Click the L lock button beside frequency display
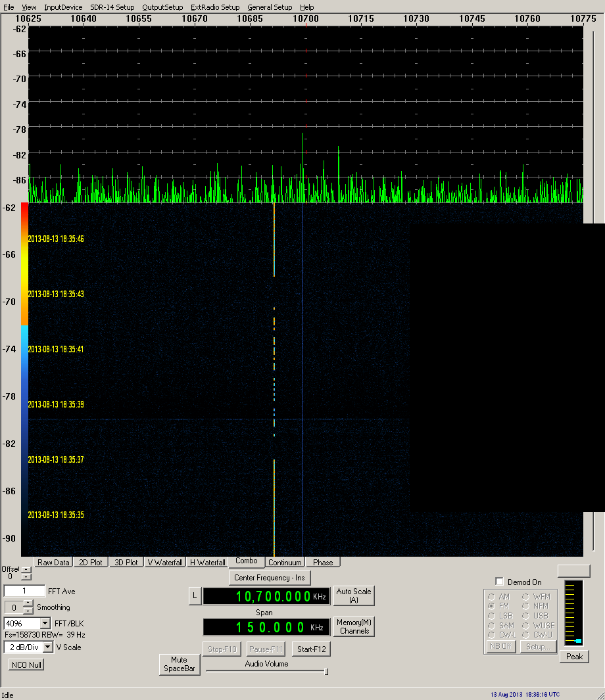Image resolution: width=605 pixels, height=700 pixels. [x=195, y=596]
